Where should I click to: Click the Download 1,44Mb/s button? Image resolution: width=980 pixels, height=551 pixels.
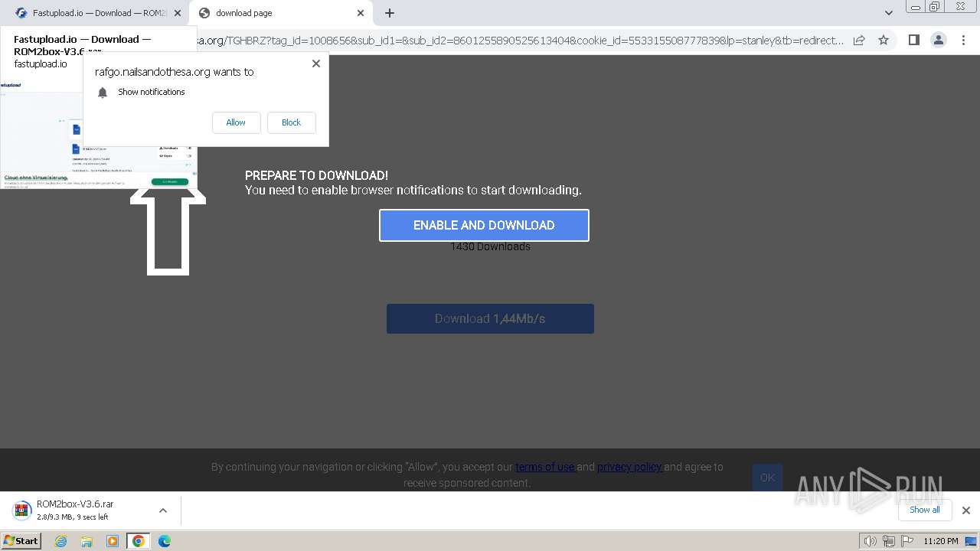490,318
